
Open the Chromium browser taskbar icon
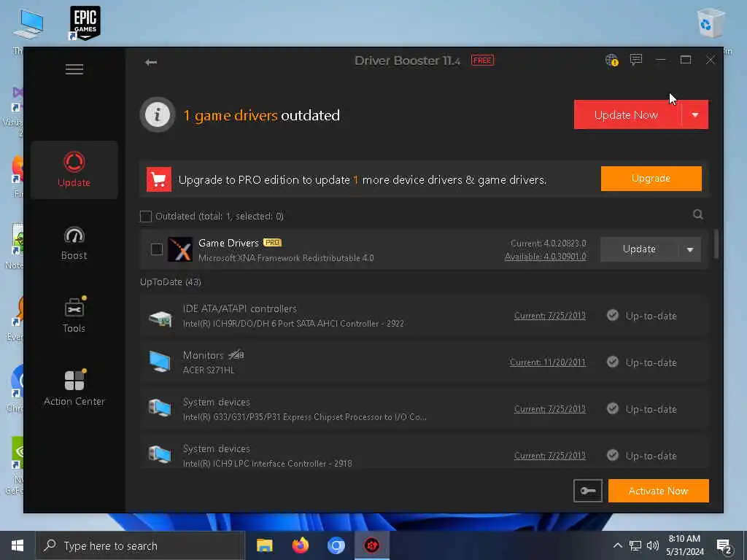click(x=336, y=545)
